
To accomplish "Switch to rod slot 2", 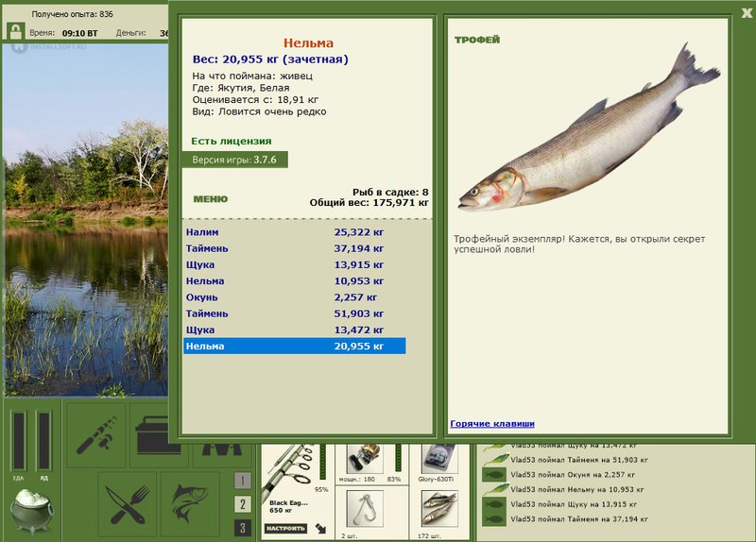I will (x=243, y=504).
